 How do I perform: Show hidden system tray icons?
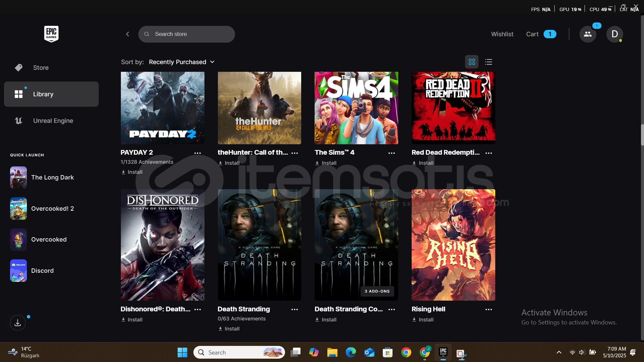click(x=559, y=352)
